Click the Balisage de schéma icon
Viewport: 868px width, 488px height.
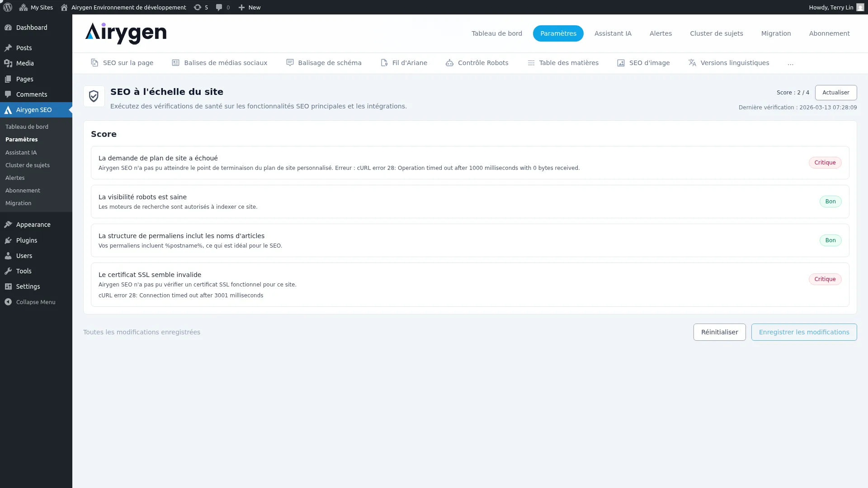[x=290, y=63]
